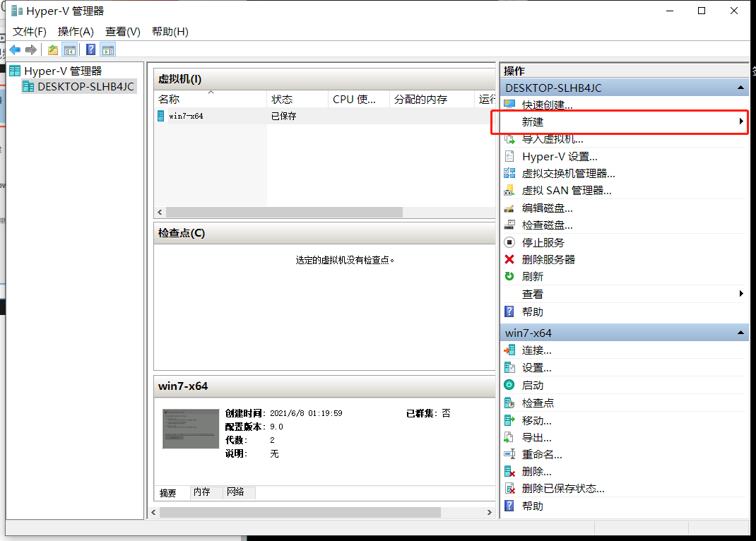Screen dimensions: 756x541
Task: Click 设置... under win7-x64 actions
Action: pos(537,368)
